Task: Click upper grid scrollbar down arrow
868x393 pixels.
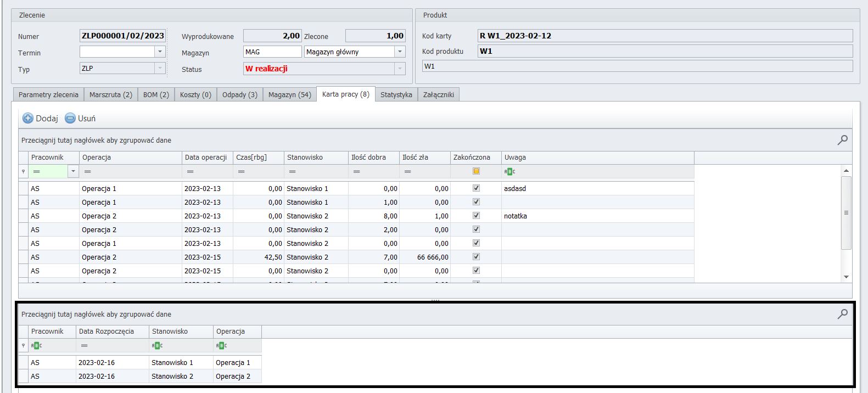Action: pos(846,277)
